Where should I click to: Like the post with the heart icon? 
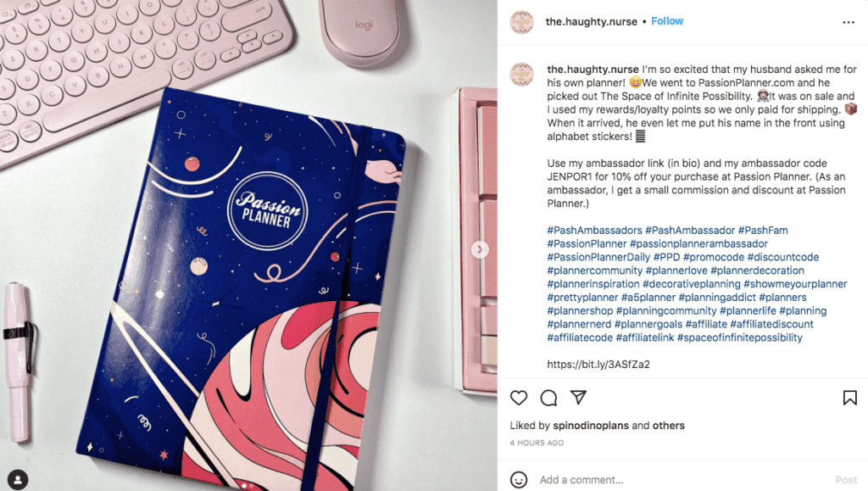click(519, 398)
